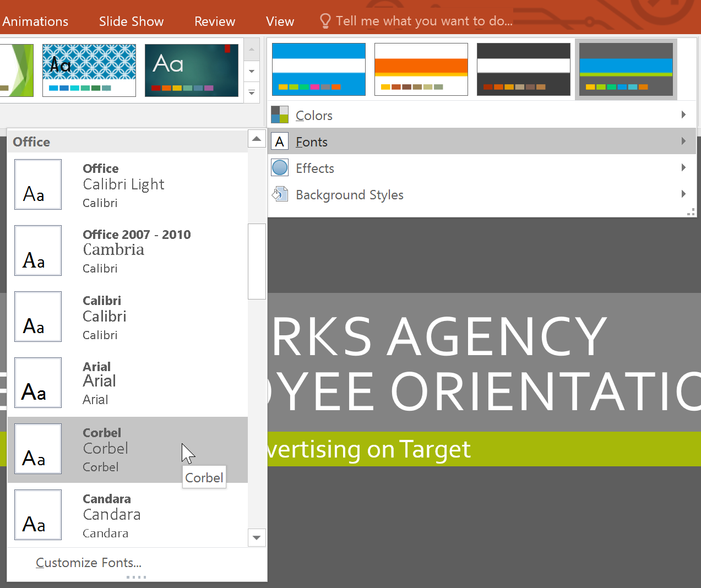Open the Background Styles submenu
This screenshot has width=701, height=588.
point(683,194)
